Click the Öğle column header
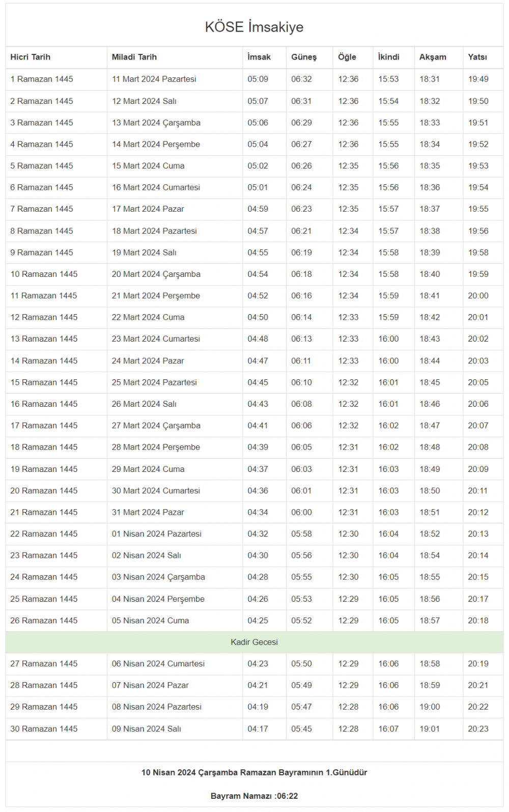The width and height of the screenshot is (509, 812). point(347,57)
